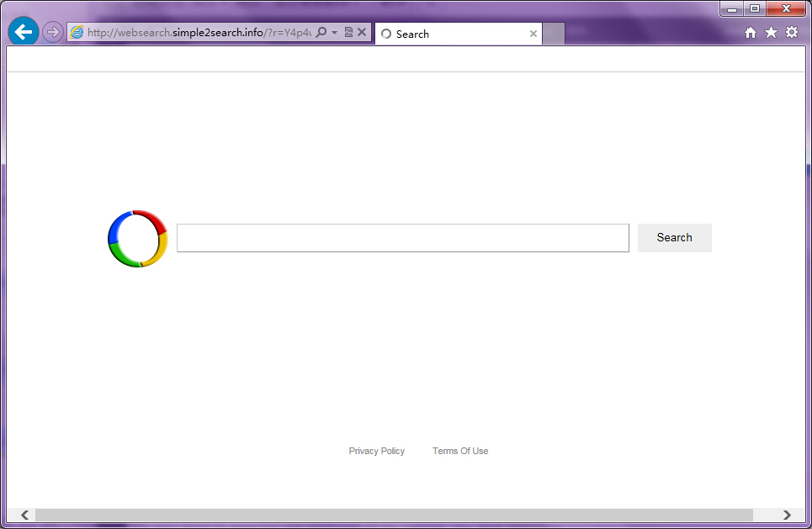Click the Search button

(674, 238)
